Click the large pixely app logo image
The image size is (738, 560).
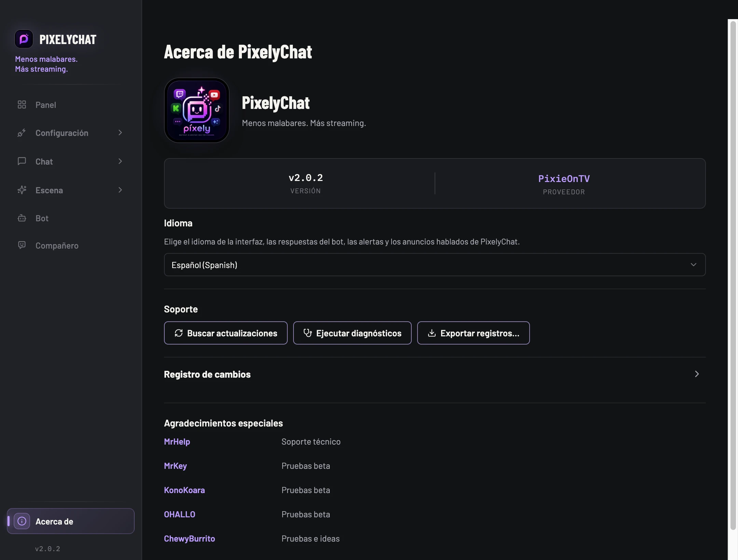pos(197,110)
